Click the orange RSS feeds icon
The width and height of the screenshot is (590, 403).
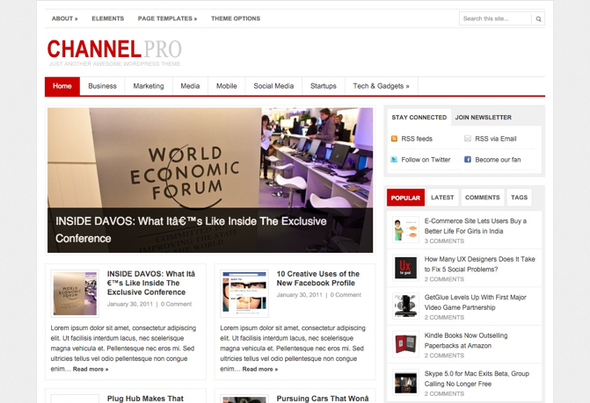[394, 139]
